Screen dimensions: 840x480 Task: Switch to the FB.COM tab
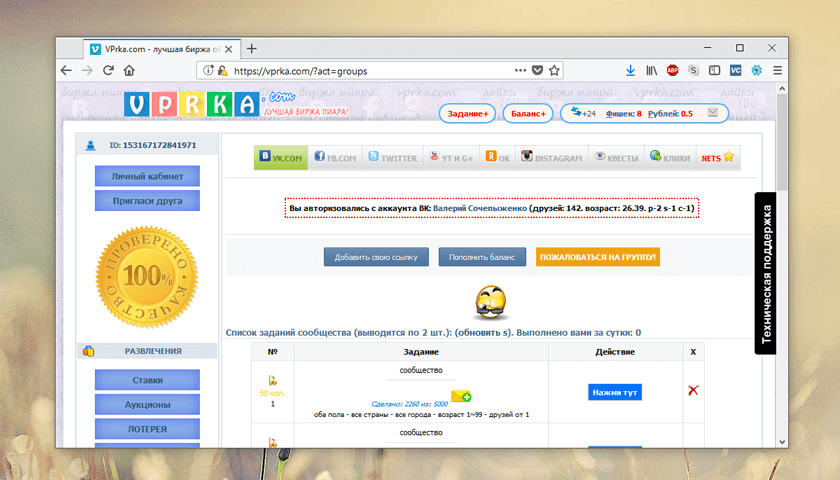pos(335,158)
